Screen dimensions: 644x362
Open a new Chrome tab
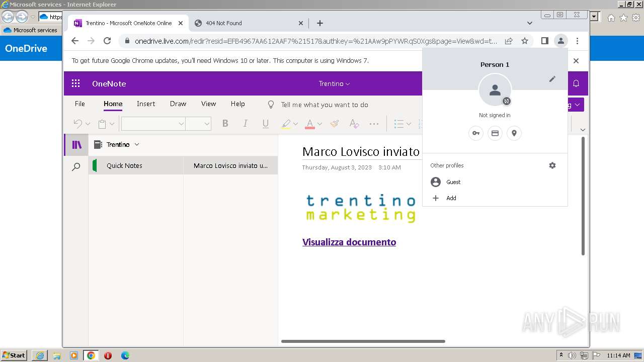320,23
